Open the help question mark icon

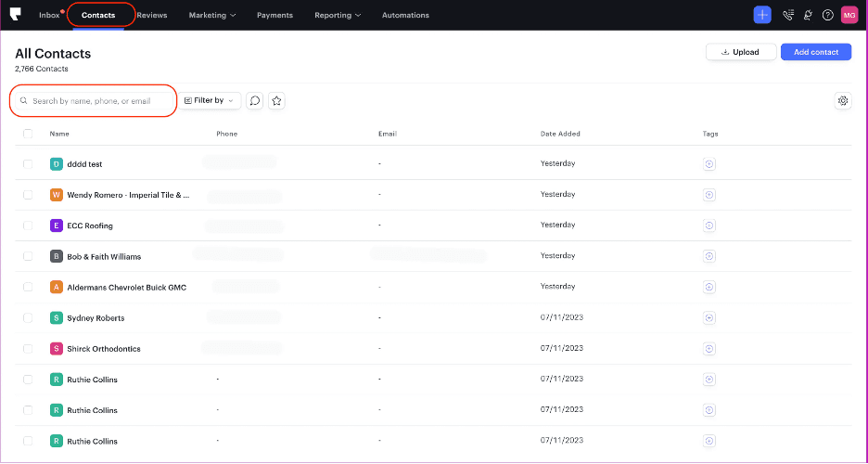tap(828, 15)
